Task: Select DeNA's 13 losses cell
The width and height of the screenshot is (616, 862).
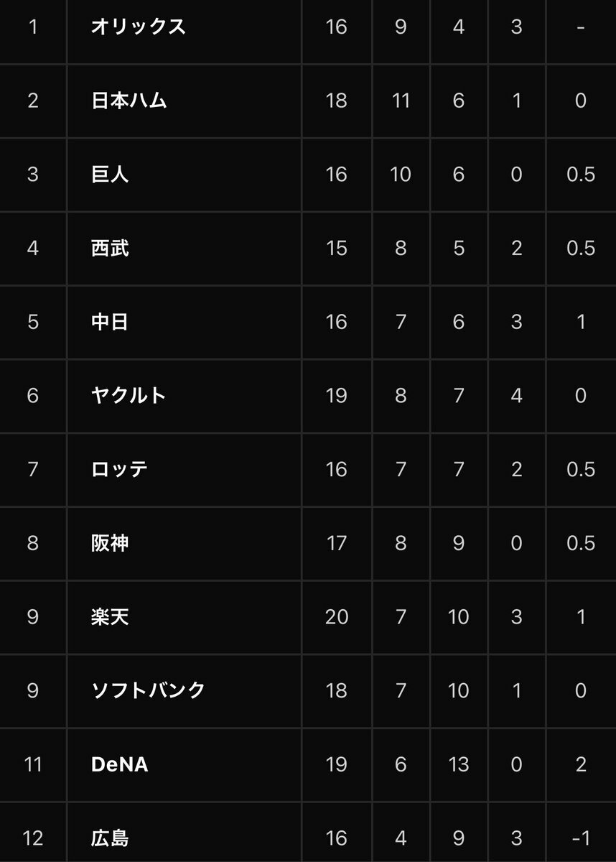Action: pyautogui.click(x=459, y=765)
